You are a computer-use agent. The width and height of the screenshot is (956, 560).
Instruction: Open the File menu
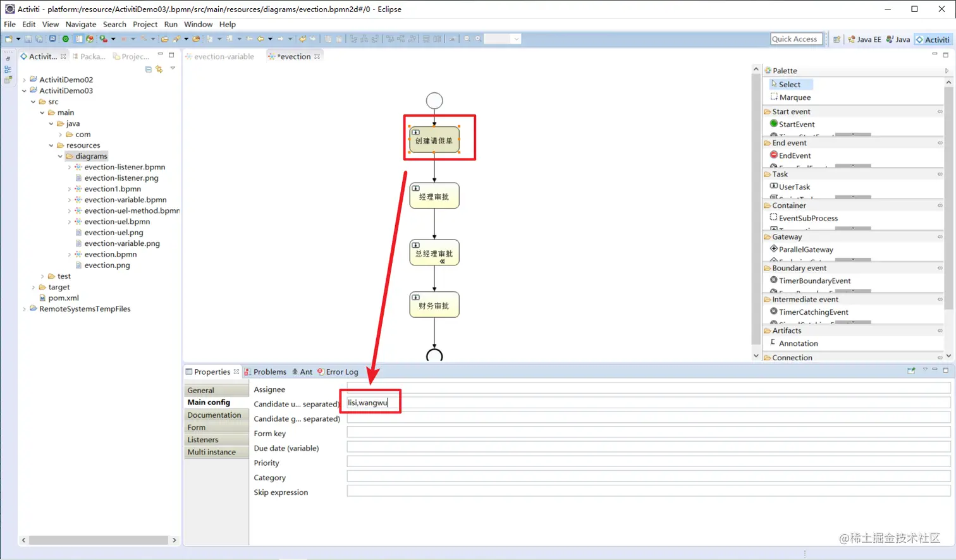click(9, 24)
